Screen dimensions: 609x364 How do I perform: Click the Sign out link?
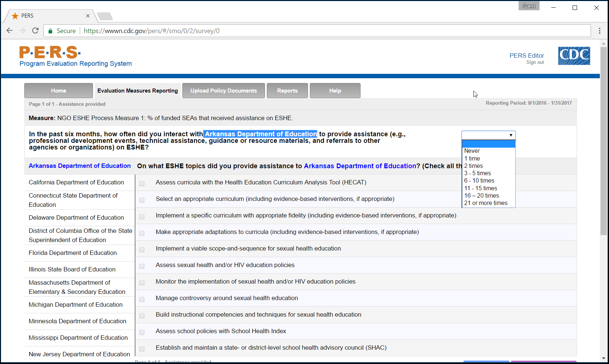(x=535, y=62)
